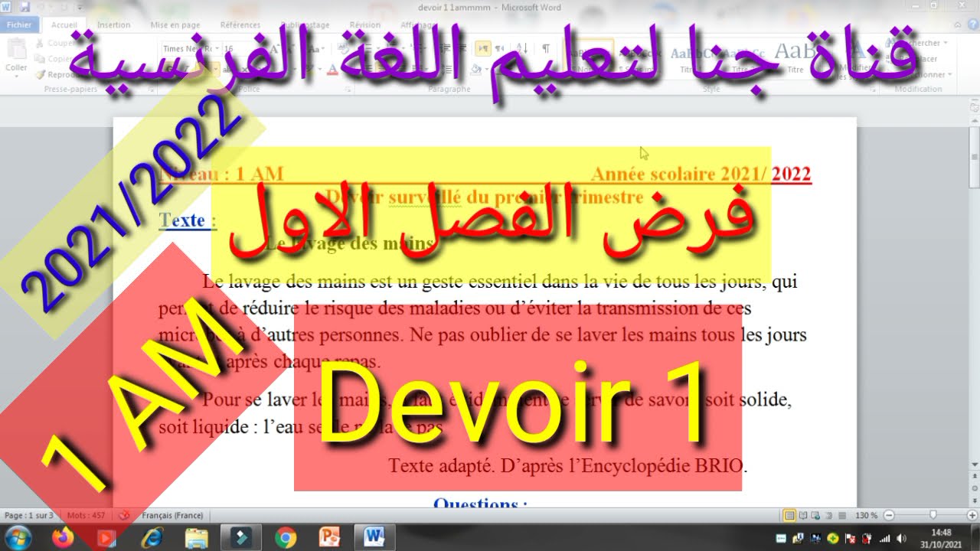Click the zoom out minus button
The height and width of the screenshot is (551, 980).
[888, 515]
